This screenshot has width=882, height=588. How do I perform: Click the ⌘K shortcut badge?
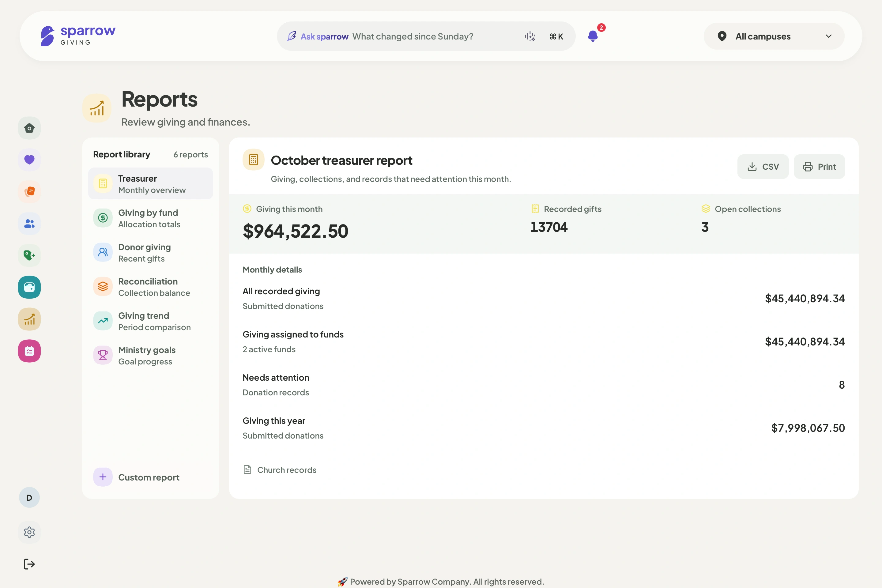[x=556, y=36]
